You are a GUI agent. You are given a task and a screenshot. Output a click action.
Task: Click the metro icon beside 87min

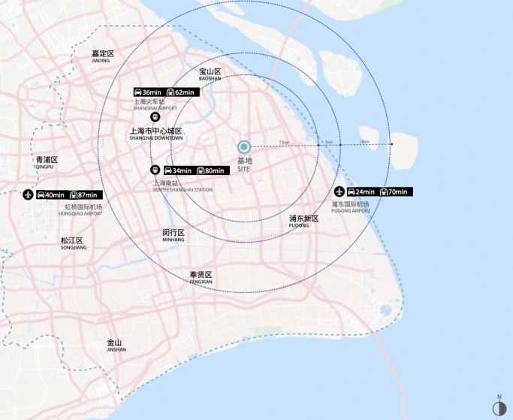tap(74, 195)
